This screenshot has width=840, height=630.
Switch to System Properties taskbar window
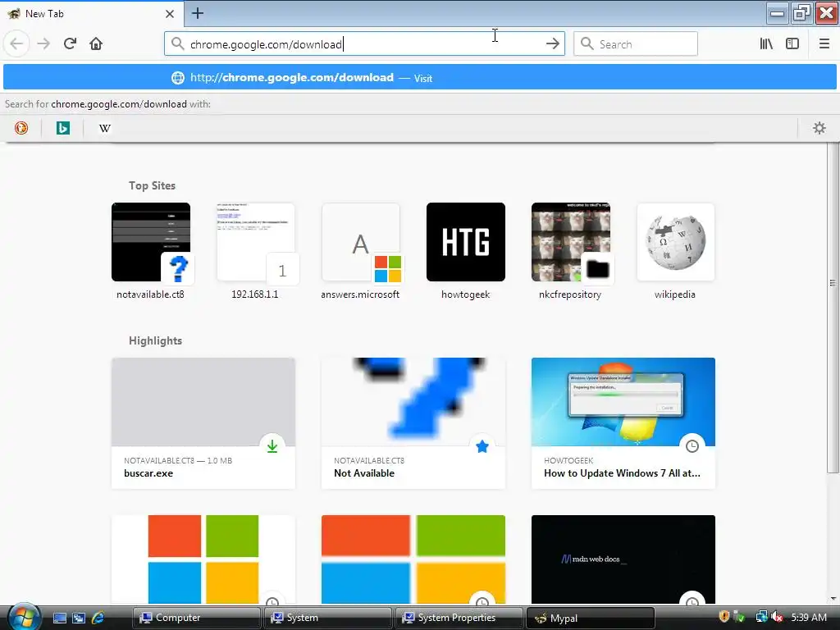[x=459, y=618]
